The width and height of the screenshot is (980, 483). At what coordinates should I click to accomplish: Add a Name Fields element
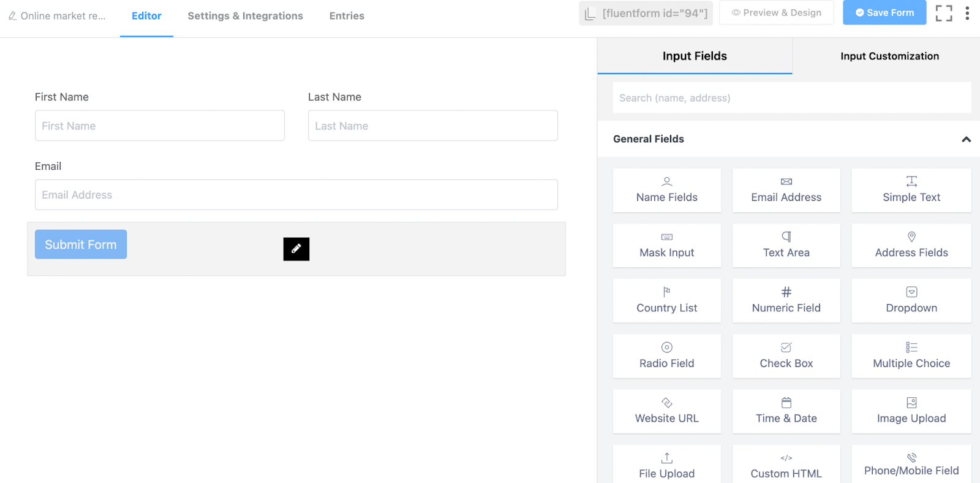666,191
